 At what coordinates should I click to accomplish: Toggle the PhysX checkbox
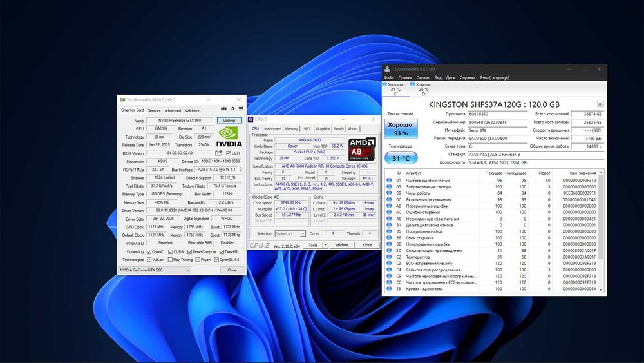tap(198, 260)
